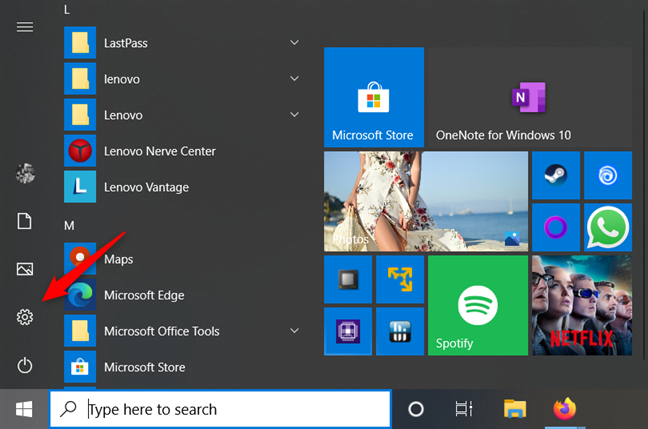Screen dimensions: 648x429
Task: Open the Photos live tile
Action: coord(426,201)
